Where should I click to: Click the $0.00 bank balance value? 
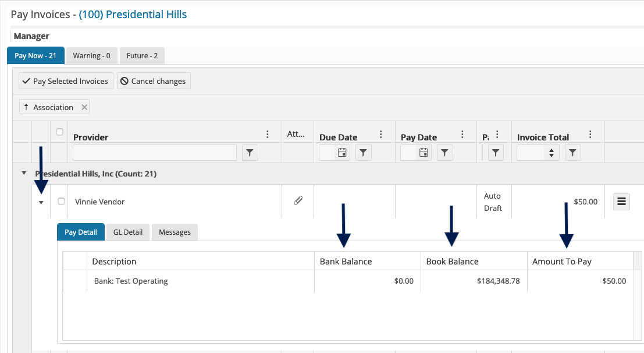click(x=404, y=281)
